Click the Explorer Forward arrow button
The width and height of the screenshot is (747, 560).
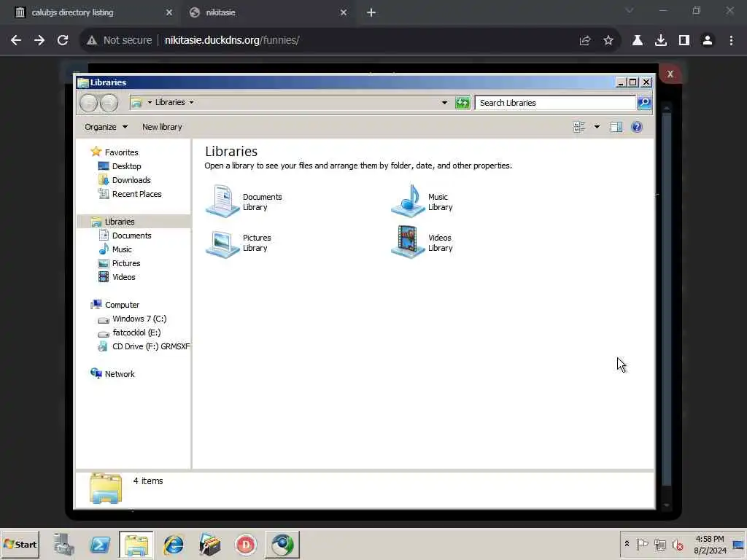pos(109,103)
